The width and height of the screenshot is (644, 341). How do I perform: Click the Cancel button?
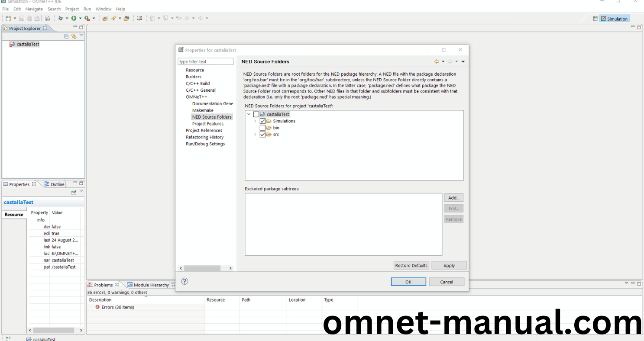coord(447,282)
